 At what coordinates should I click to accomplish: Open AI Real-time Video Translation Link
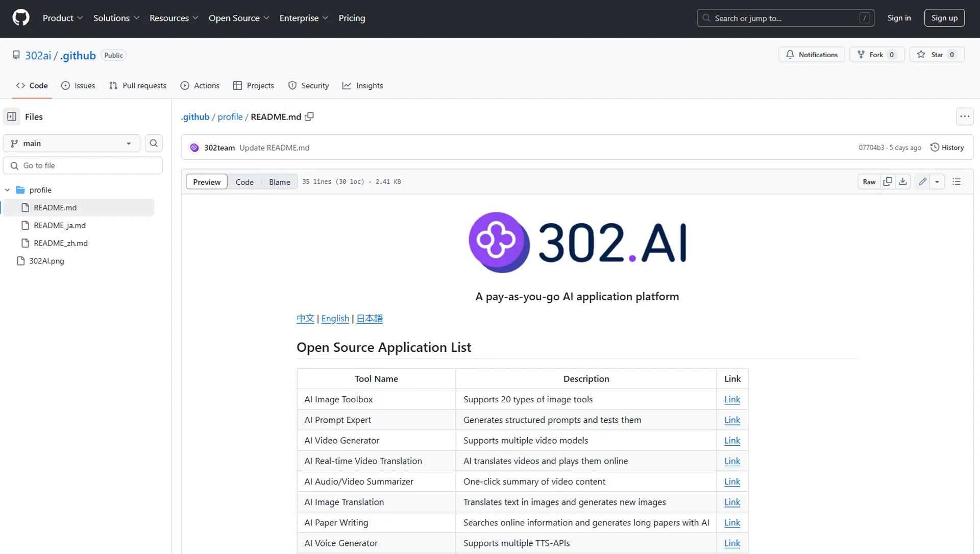(x=732, y=461)
